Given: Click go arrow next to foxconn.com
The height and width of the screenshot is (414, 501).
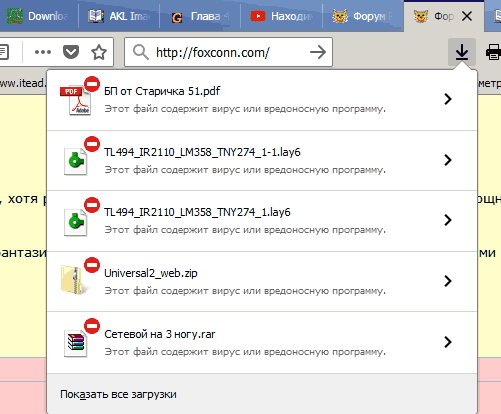Looking at the screenshot, I should click(318, 52).
